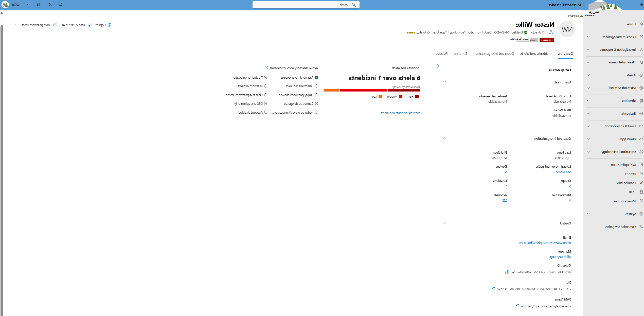Viewport: 644px width, 316px height.
Task: Toggle the hamburger navigation menu
Action: pos(641,15)
